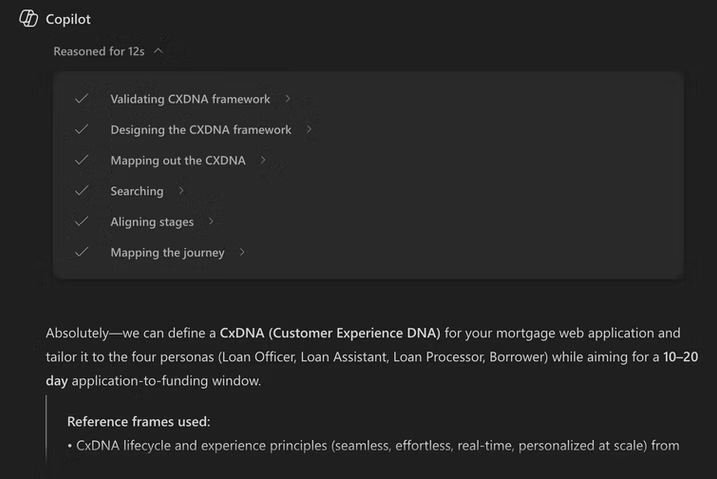The width and height of the screenshot is (717, 479).
Task: Expand the Mapping the journey chevron
Action: (242, 253)
